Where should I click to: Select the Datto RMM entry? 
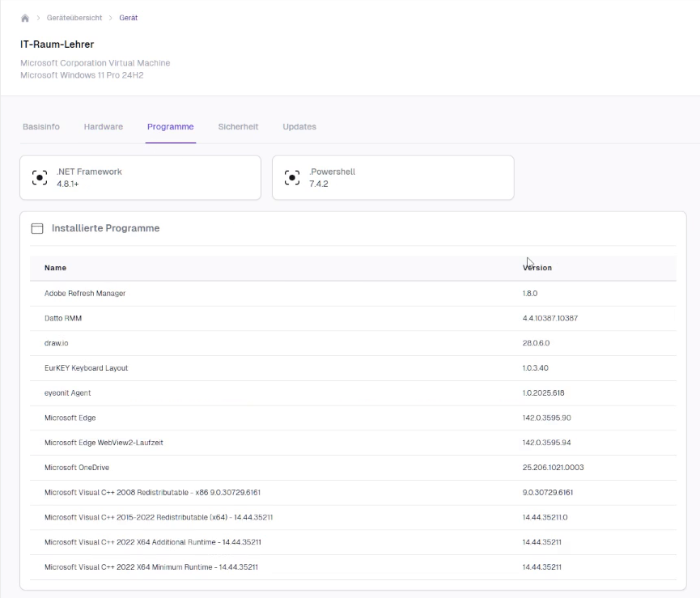(63, 319)
